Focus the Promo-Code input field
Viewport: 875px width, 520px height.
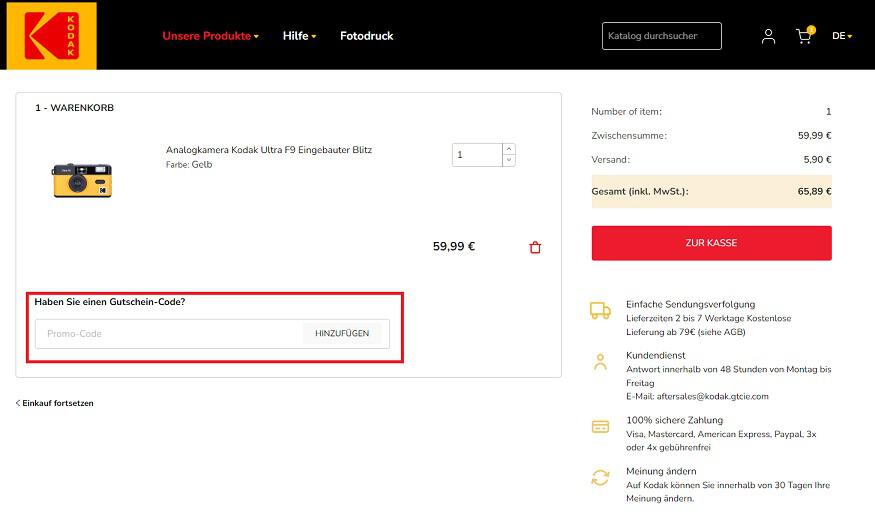click(169, 334)
